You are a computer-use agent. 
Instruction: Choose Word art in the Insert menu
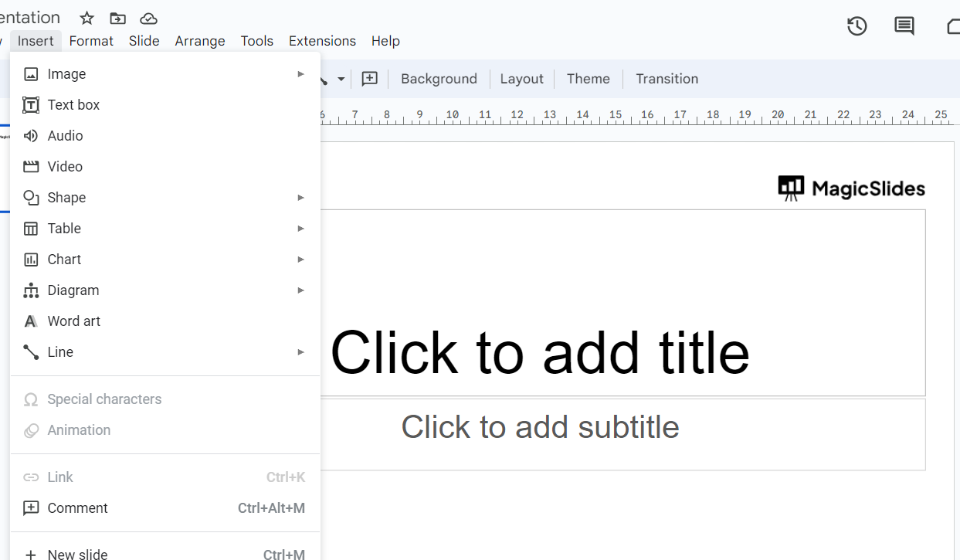tap(74, 321)
